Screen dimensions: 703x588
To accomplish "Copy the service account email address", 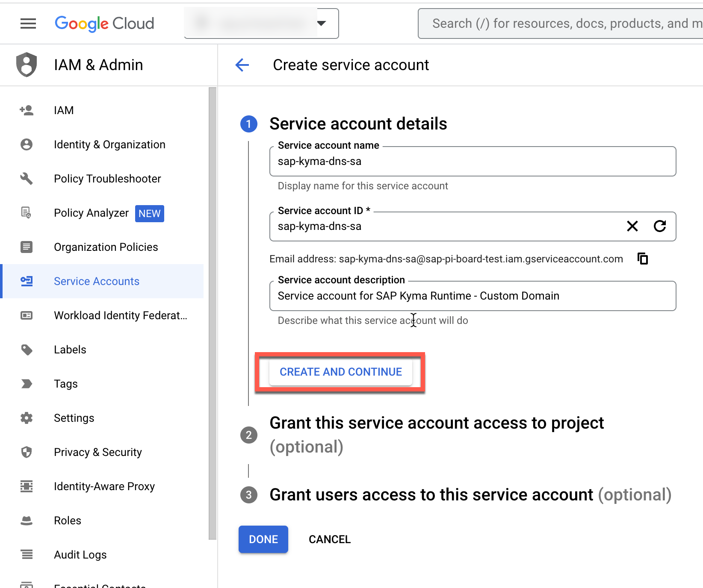I will 643,259.
